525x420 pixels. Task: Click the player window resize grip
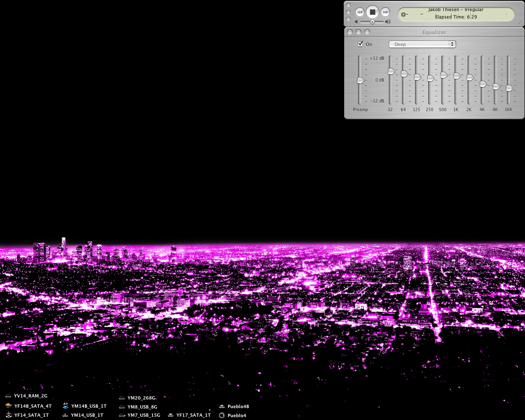[x=520, y=23]
